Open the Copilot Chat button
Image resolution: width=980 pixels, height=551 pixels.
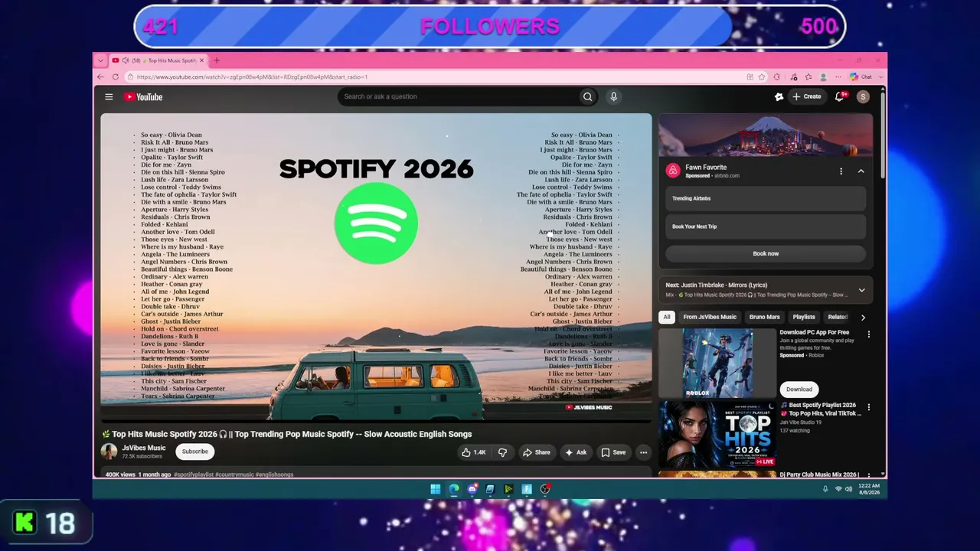861,77
